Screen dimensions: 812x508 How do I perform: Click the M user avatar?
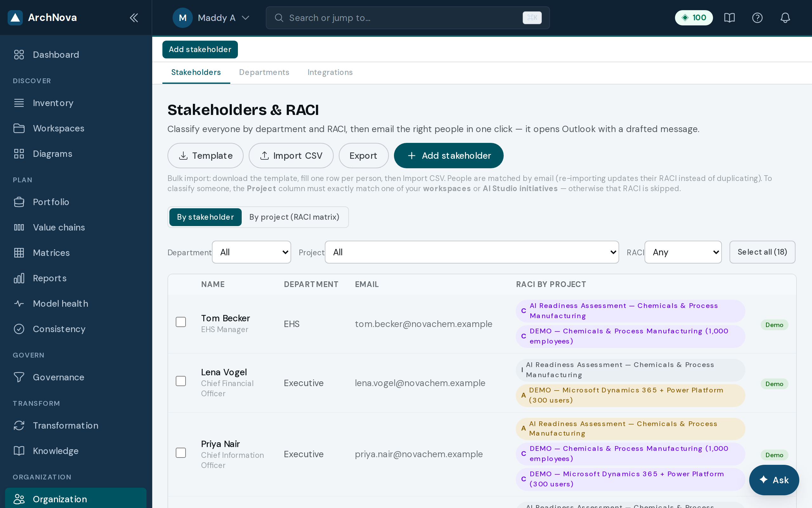pyautogui.click(x=182, y=18)
